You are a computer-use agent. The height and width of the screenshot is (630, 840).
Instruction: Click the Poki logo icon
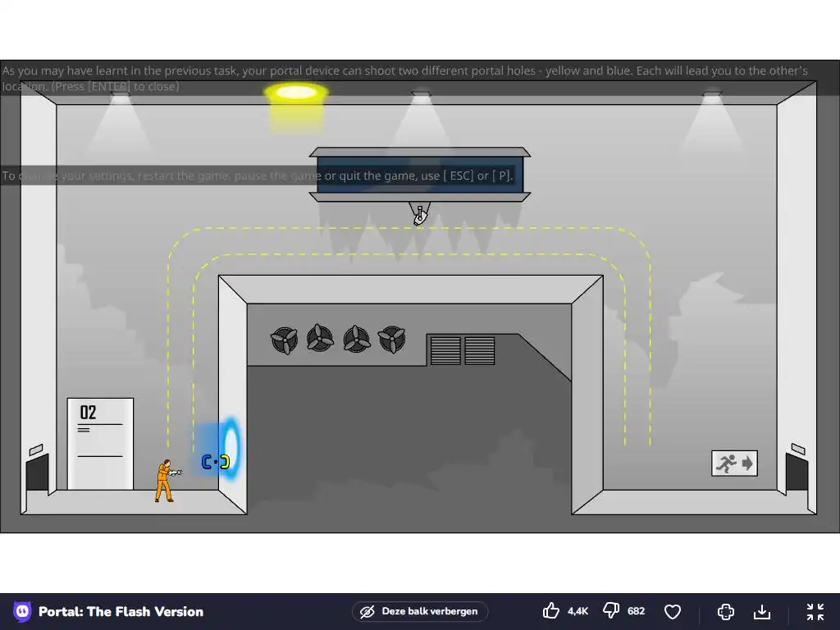(x=22, y=611)
